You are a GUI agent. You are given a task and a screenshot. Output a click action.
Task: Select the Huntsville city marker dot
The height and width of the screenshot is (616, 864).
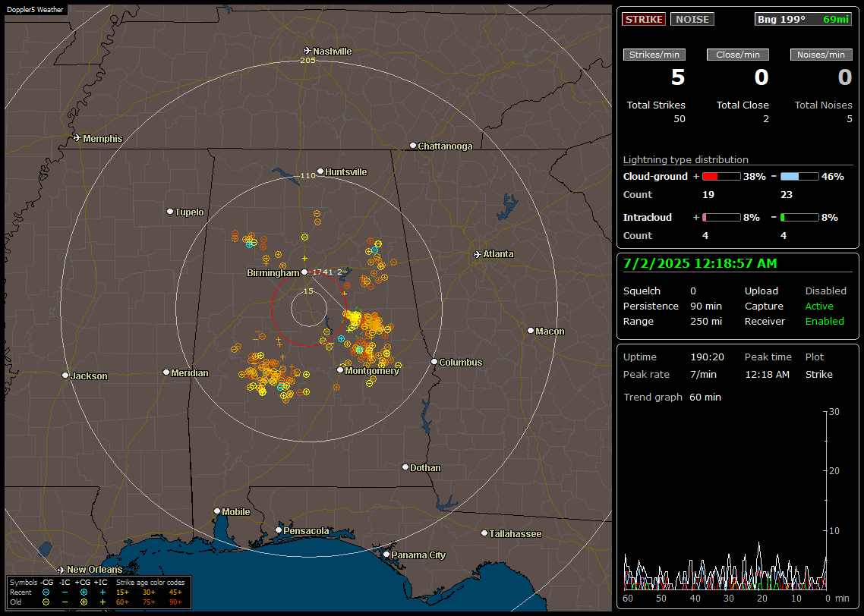(x=320, y=171)
